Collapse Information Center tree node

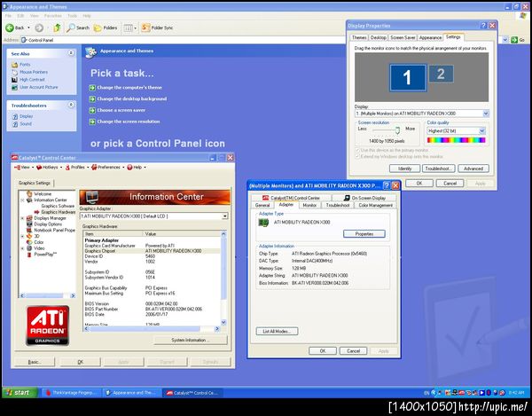pos(23,200)
